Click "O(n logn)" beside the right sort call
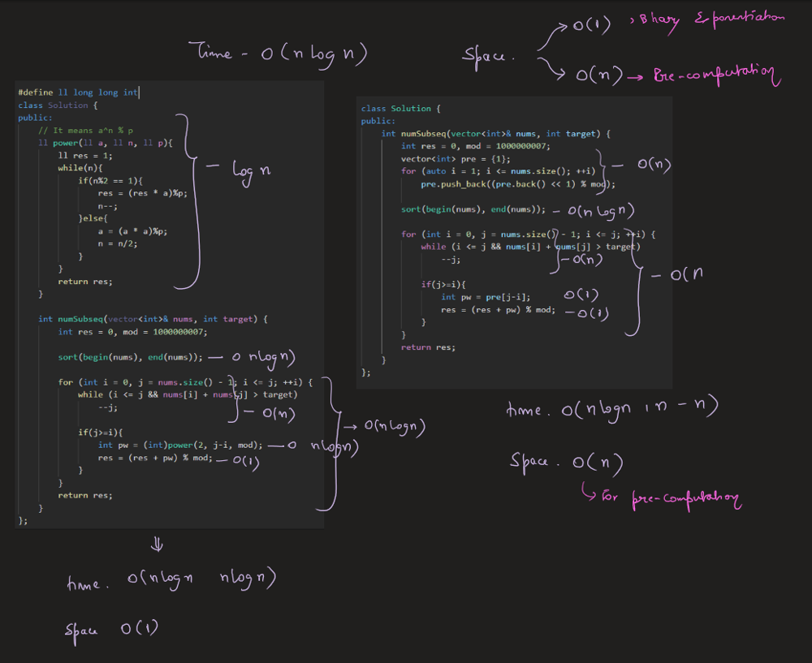The image size is (812, 663). [600, 211]
